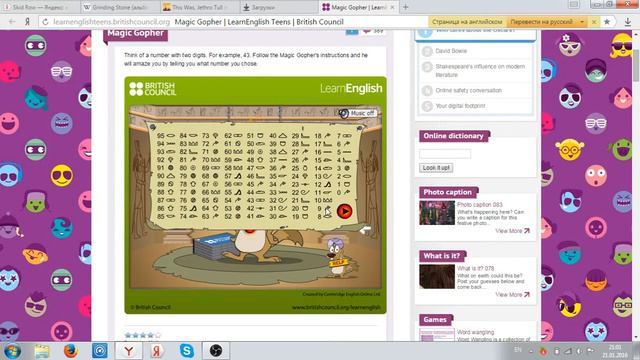Click Перевести на русский translate button
Viewport: 640px width, 360px height.
pos(542,22)
